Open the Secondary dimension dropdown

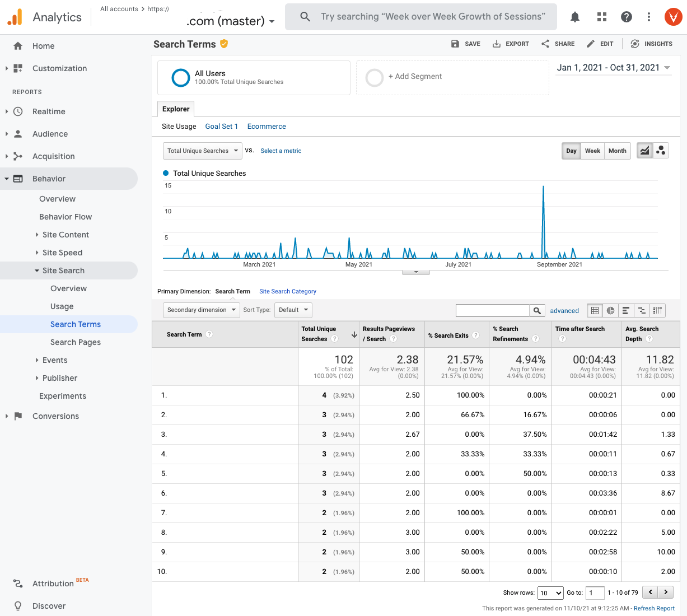[201, 310]
